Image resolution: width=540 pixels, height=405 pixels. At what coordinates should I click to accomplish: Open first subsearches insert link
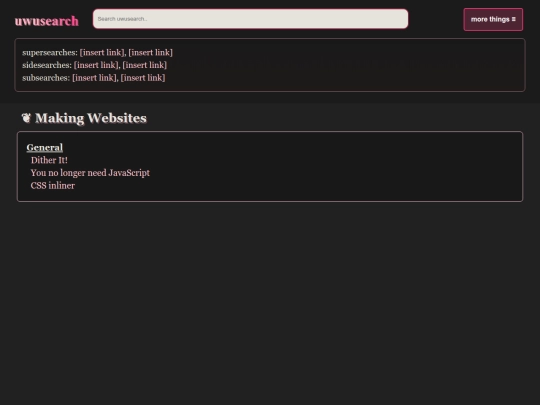pos(95,78)
